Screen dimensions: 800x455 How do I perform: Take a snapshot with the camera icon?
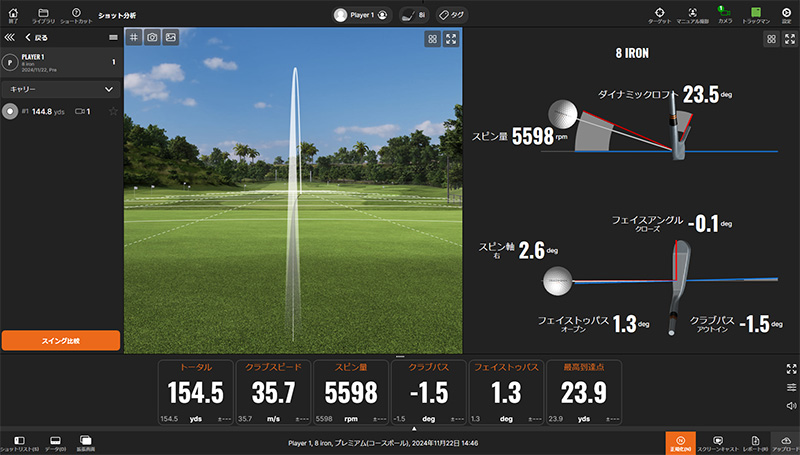152,37
